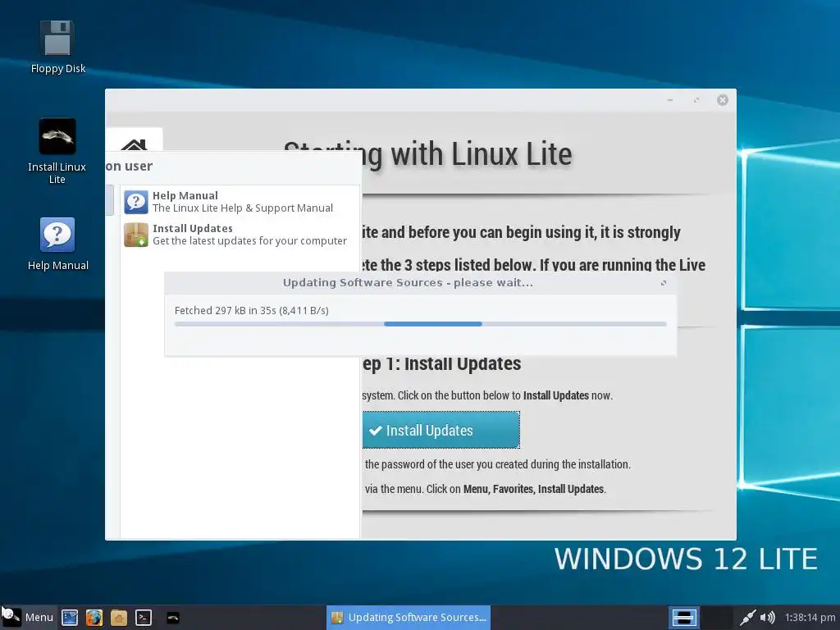This screenshot has height=630, width=840.
Task: Select the second workspace in the pager
Action: point(717,618)
